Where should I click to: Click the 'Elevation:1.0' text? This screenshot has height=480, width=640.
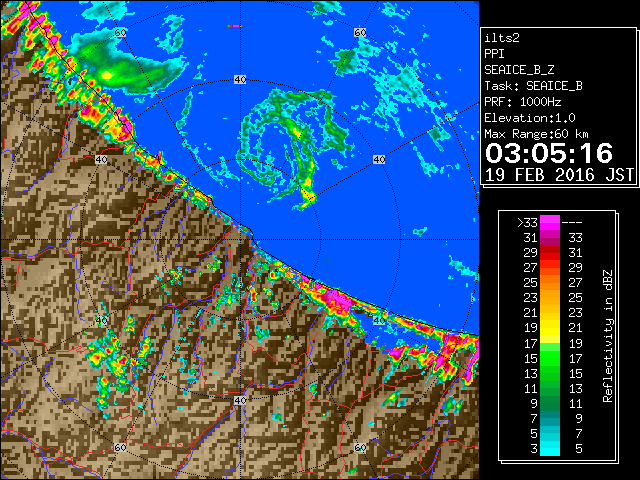tap(530, 118)
